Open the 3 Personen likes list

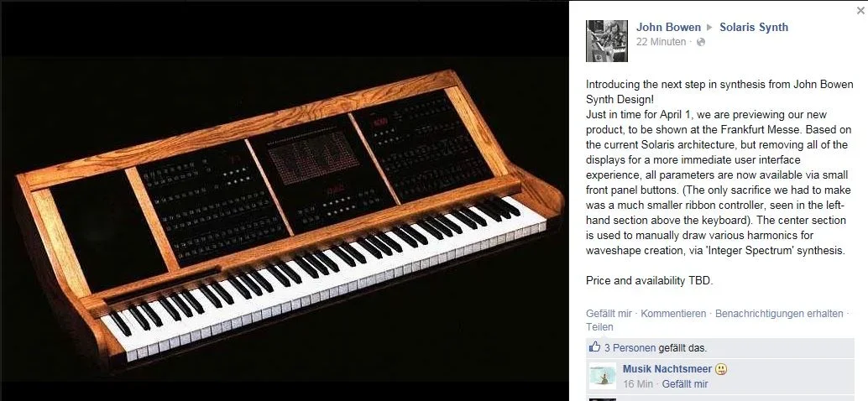pyautogui.click(x=630, y=348)
